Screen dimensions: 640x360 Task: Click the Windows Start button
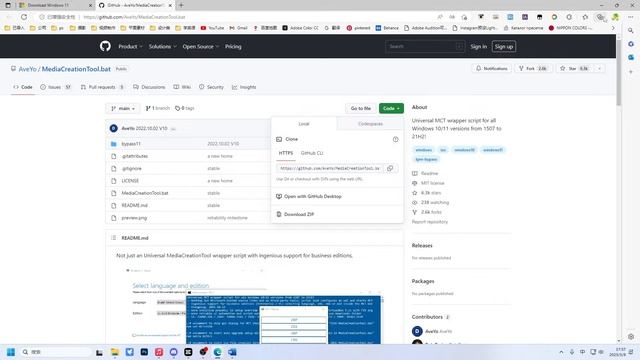pos(11,352)
